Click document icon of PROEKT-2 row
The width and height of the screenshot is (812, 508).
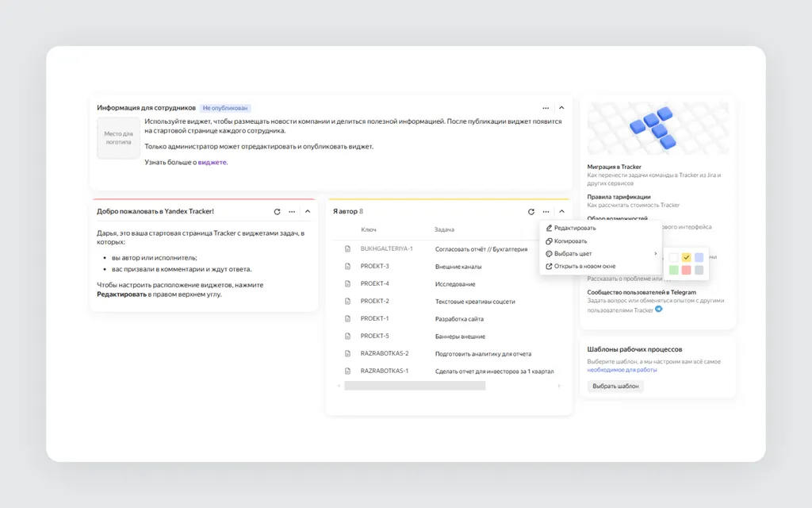(347, 301)
